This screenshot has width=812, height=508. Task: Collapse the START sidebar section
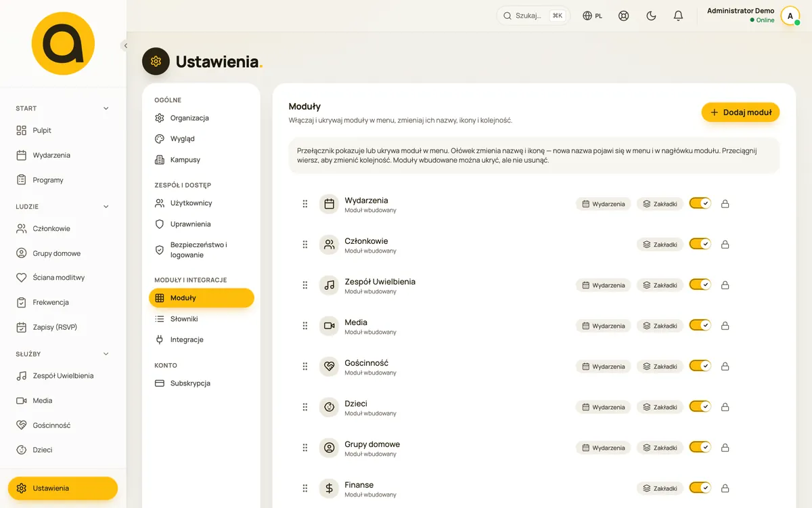63,108
